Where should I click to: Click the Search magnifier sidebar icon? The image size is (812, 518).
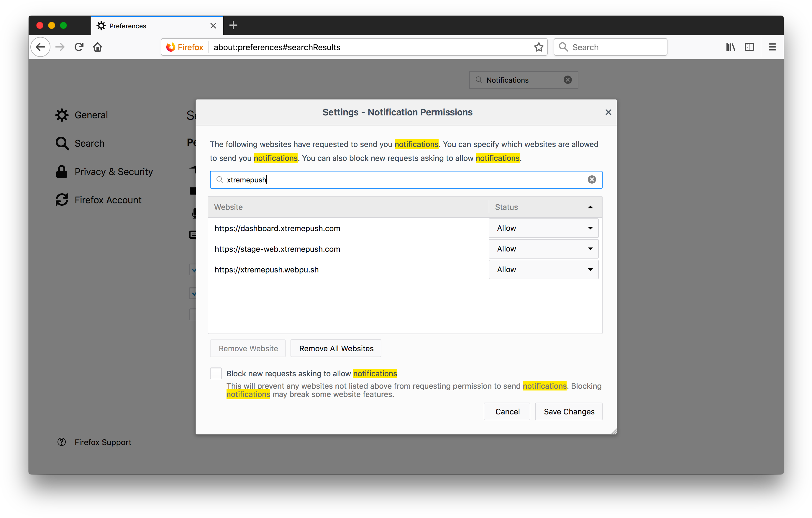62,143
